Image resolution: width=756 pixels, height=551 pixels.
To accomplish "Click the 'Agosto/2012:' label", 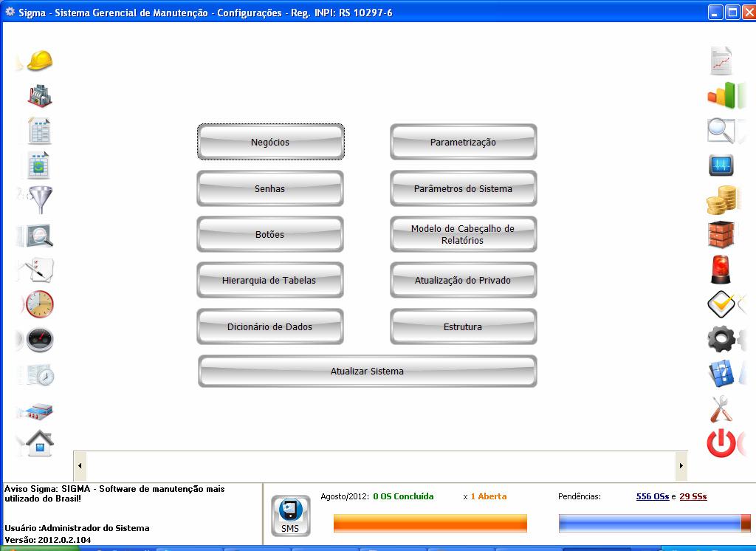I will [x=345, y=496].
